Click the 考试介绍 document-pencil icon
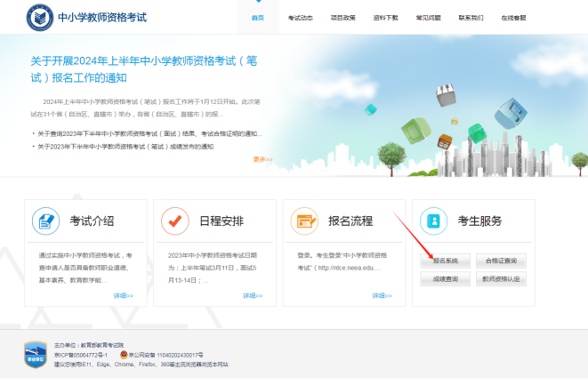 45,221
